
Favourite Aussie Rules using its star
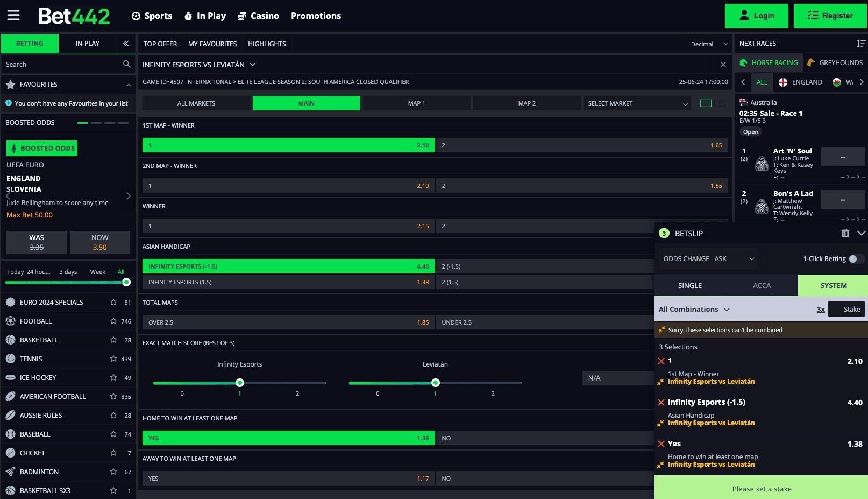[x=113, y=416]
